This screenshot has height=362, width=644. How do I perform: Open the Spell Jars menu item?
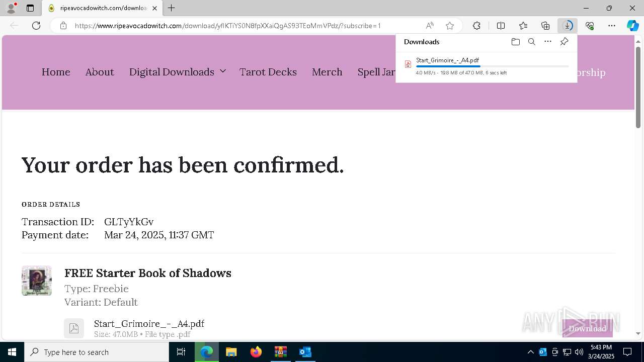[376, 72]
